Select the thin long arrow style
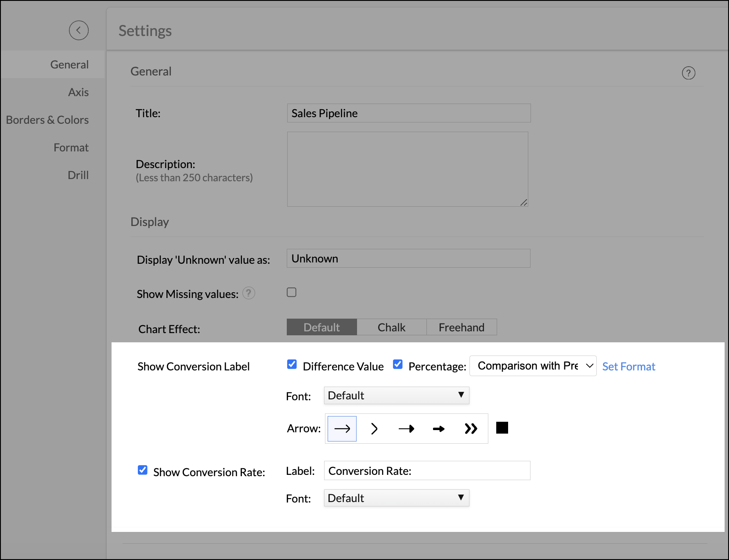The width and height of the screenshot is (729, 560). pyautogui.click(x=342, y=429)
